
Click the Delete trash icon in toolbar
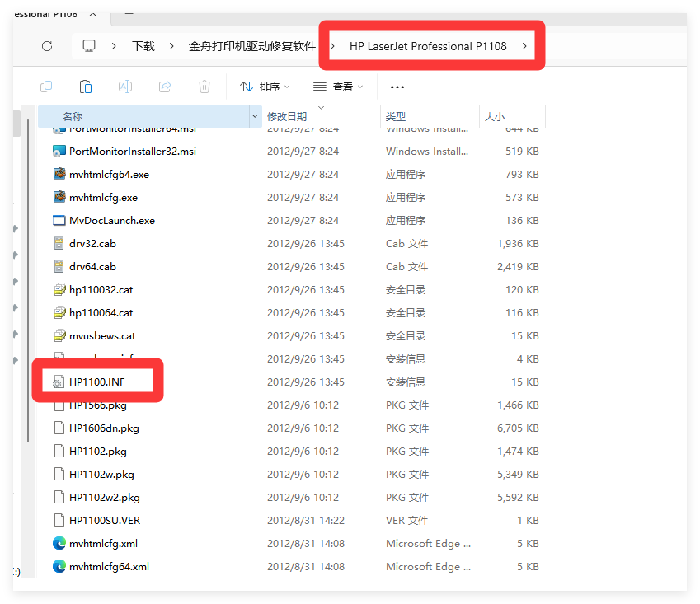204,87
